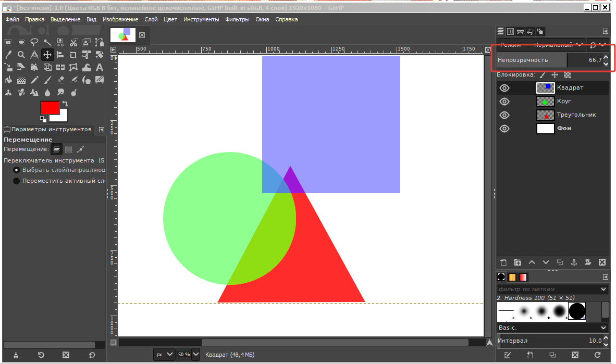Viewport: 616px width, 364px height.
Task: Open the zoom level 50 % dropdown
Action: [x=195, y=355]
